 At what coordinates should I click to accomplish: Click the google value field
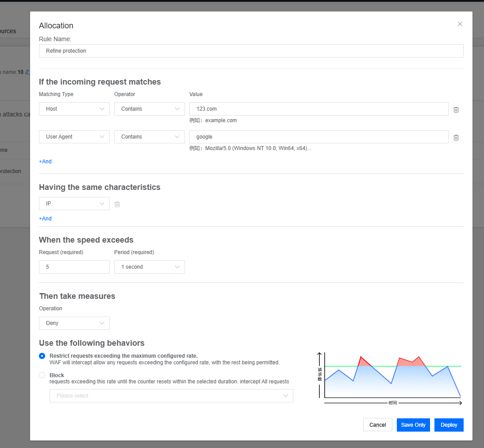click(319, 136)
